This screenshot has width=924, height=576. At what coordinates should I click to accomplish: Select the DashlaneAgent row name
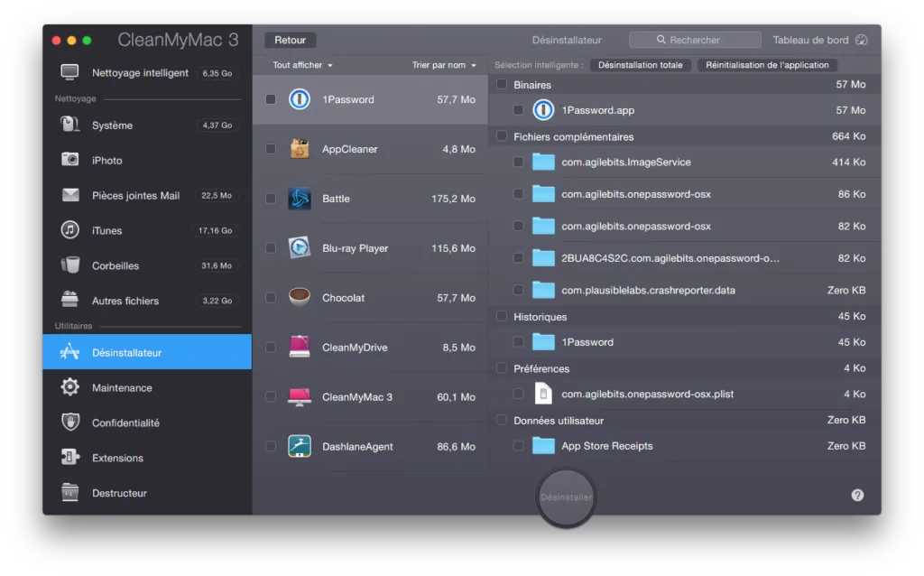point(357,446)
